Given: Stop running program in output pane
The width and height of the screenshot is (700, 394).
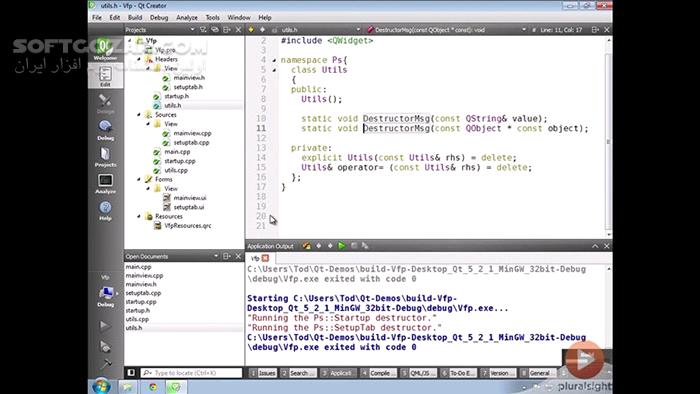Looking at the screenshot, I should click(x=354, y=246).
